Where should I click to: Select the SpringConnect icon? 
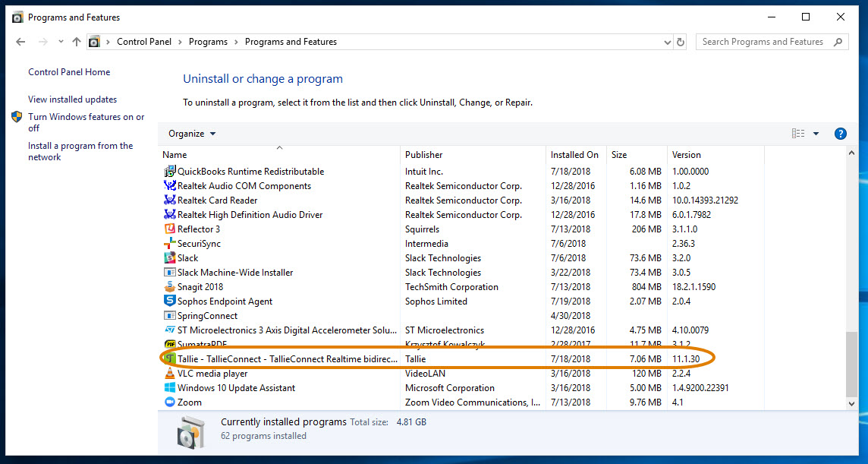tap(170, 315)
